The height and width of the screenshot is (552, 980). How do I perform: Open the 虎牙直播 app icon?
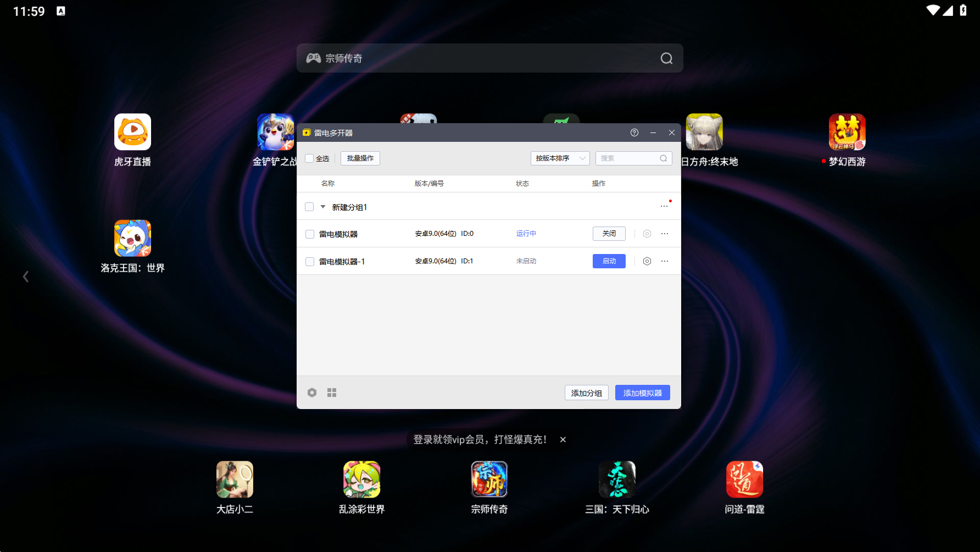click(x=132, y=132)
